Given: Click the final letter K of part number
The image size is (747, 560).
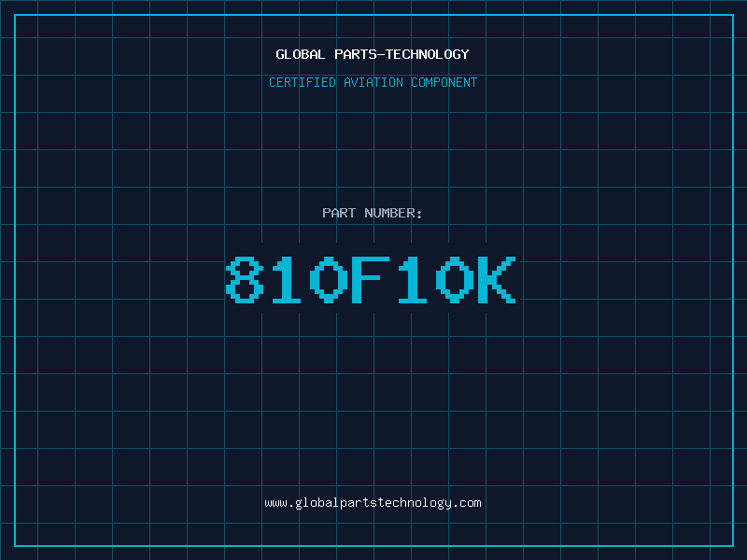Looking at the screenshot, I should pos(496,280).
